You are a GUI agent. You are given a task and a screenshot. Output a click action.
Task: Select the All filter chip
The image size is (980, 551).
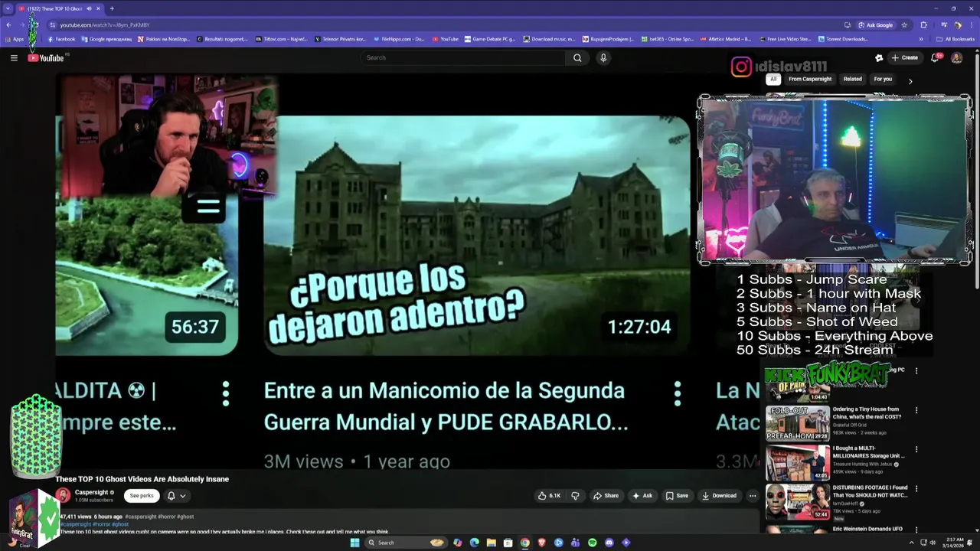pyautogui.click(x=773, y=80)
